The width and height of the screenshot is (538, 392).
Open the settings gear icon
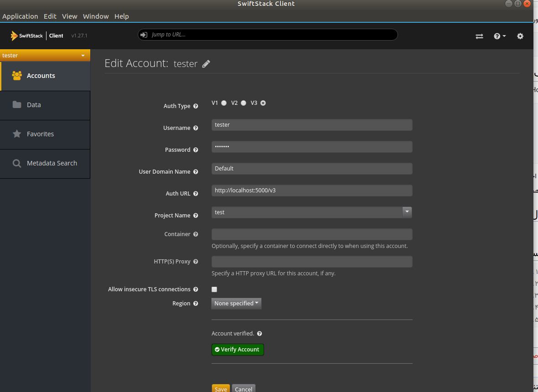[x=520, y=36]
